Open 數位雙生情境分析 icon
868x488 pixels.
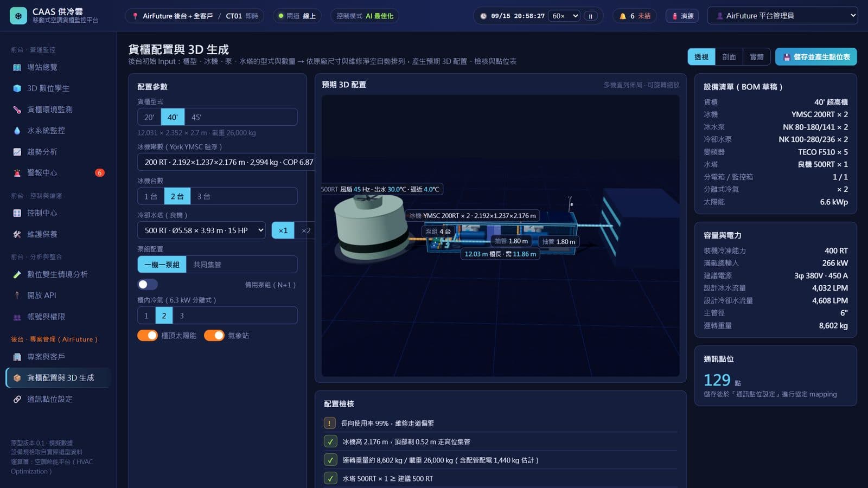17,274
